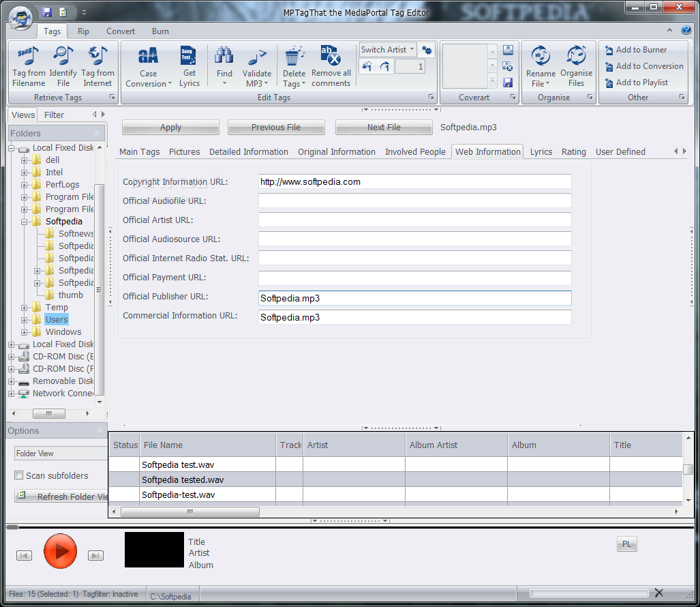Go to Previous File

coord(276,128)
